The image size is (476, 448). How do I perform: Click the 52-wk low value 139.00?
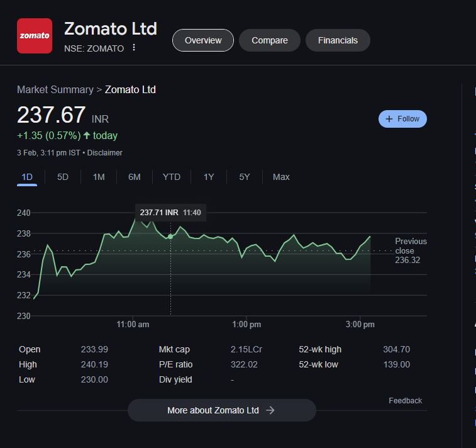[397, 364]
